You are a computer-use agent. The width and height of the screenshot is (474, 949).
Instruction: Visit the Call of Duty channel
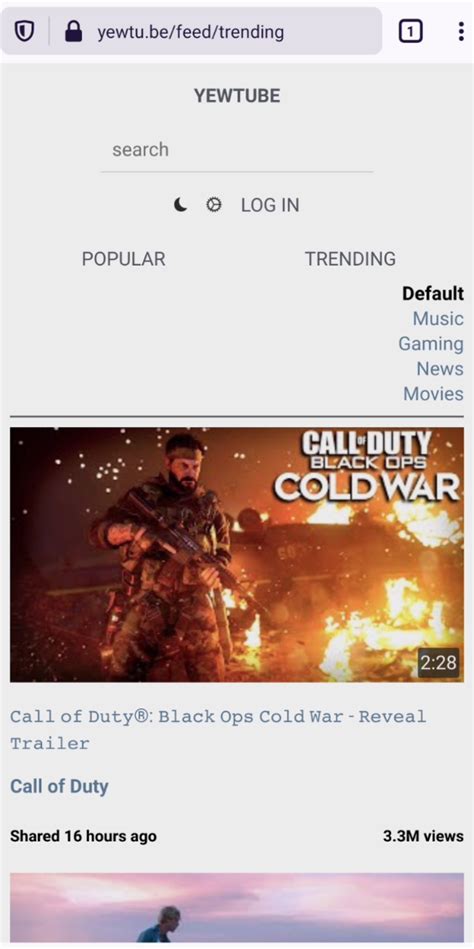tap(59, 786)
